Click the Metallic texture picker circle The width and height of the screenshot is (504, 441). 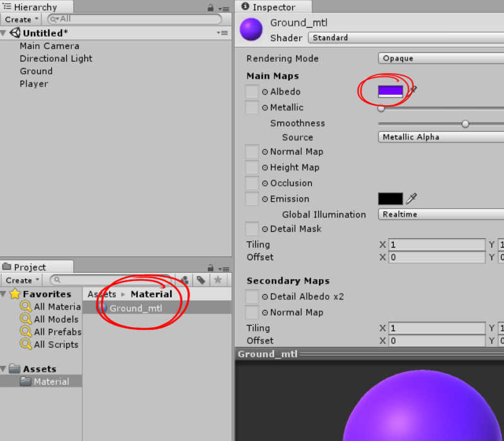pos(265,108)
